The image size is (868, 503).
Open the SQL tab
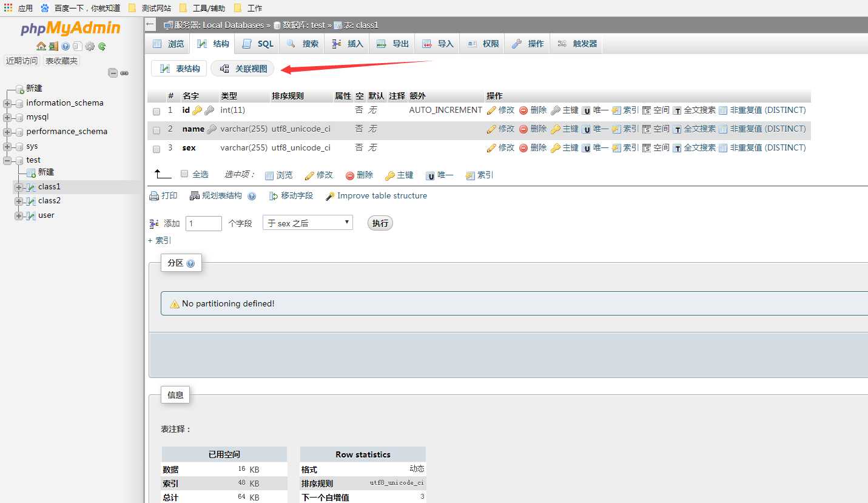(x=258, y=44)
